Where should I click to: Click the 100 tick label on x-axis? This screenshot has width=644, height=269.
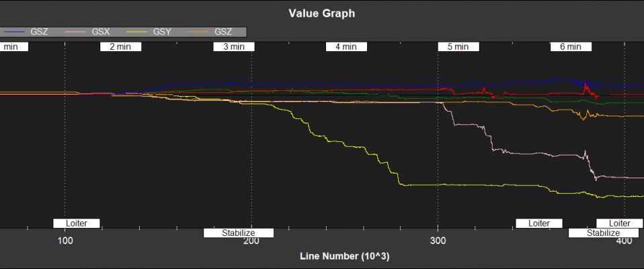65,241
